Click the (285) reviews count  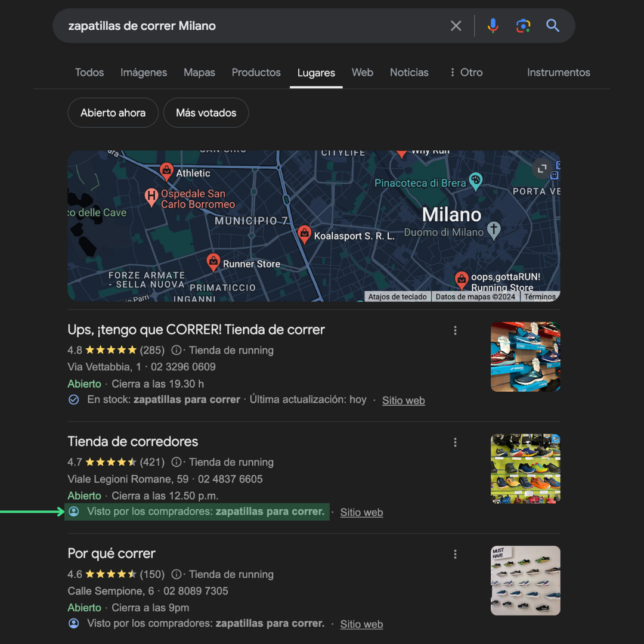coord(152,351)
